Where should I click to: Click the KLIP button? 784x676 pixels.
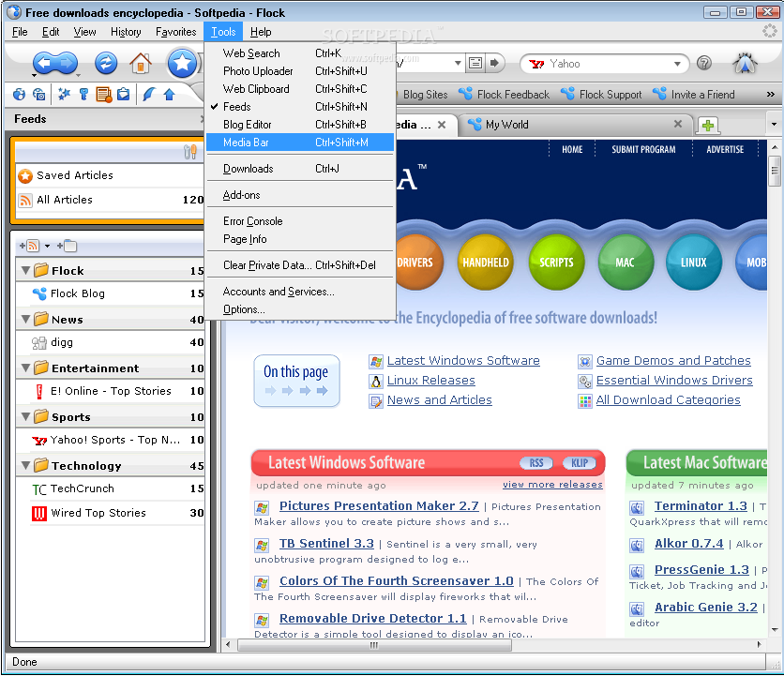click(580, 463)
